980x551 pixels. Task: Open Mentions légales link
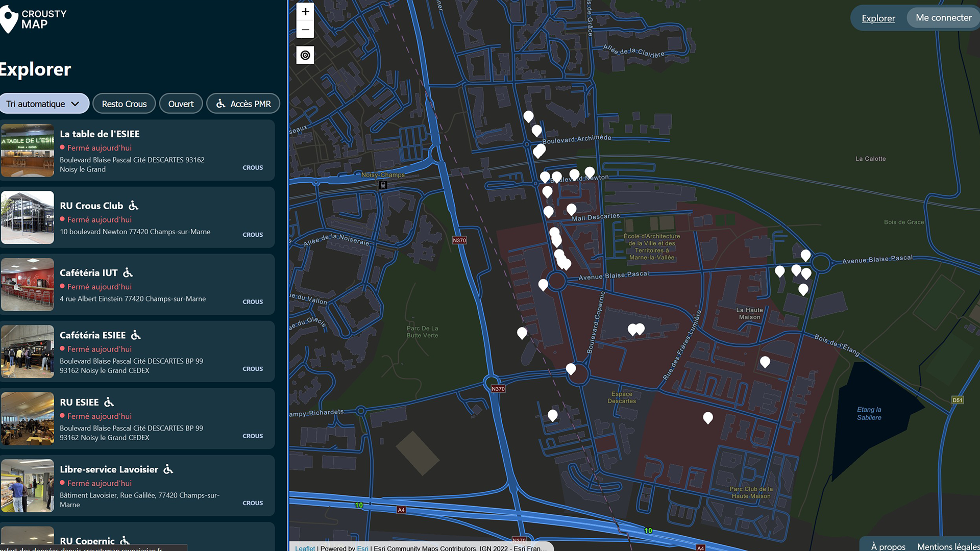(948, 546)
